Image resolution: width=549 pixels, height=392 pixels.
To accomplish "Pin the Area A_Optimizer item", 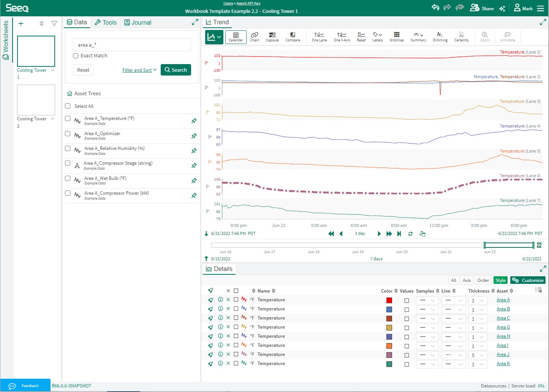I will pyautogui.click(x=194, y=136).
